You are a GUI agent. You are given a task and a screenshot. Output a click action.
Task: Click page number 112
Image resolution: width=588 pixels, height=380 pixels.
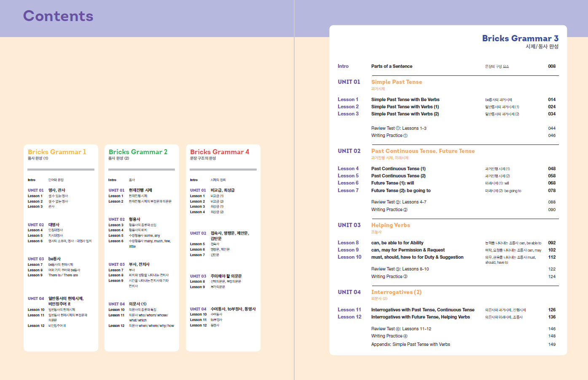click(x=552, y=257)
